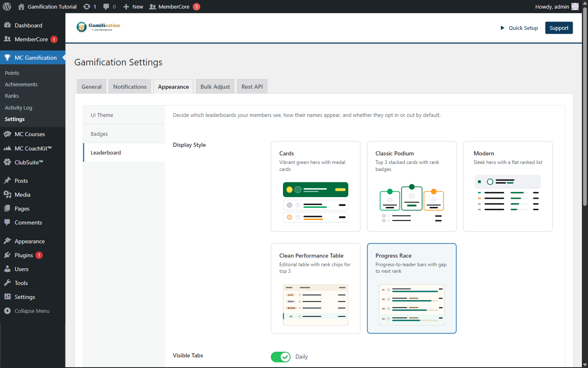Open the Bulk Adjust tab
The height and width of the screenshot is (368, 588).
tap(215, 86)
